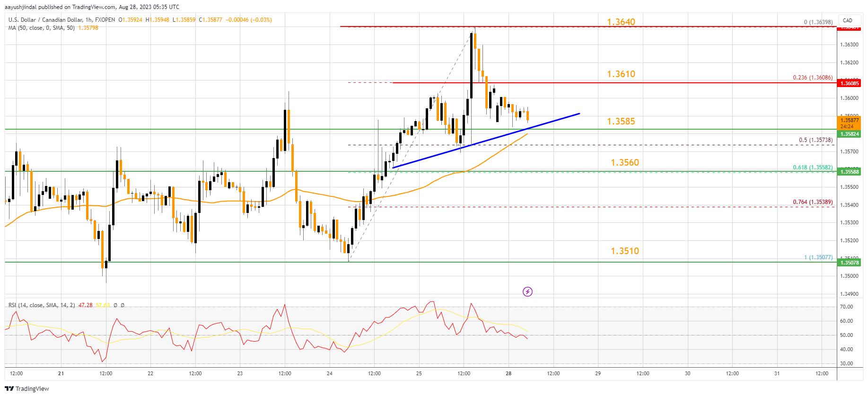The height and width of the screenshot is (397, 868).
Task: Click the 1.3510 support label
Action: tap(625, 251)
